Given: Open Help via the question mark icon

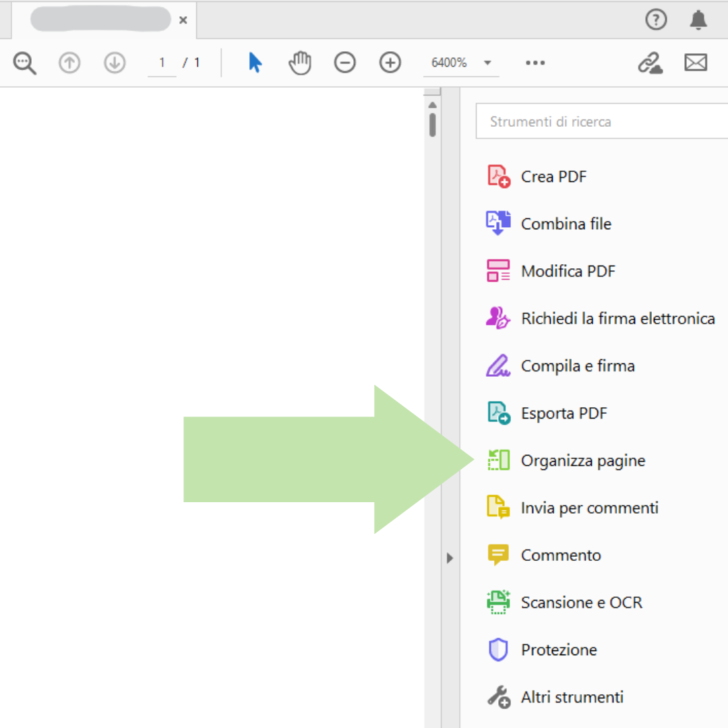Looking at the screenshot, I should [x=656, y=20].
